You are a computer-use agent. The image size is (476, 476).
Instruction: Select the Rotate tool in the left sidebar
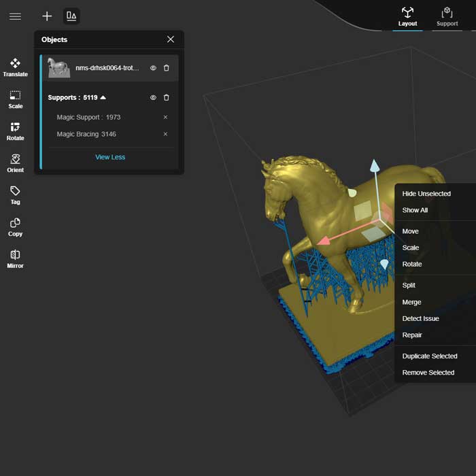(15, 131)
